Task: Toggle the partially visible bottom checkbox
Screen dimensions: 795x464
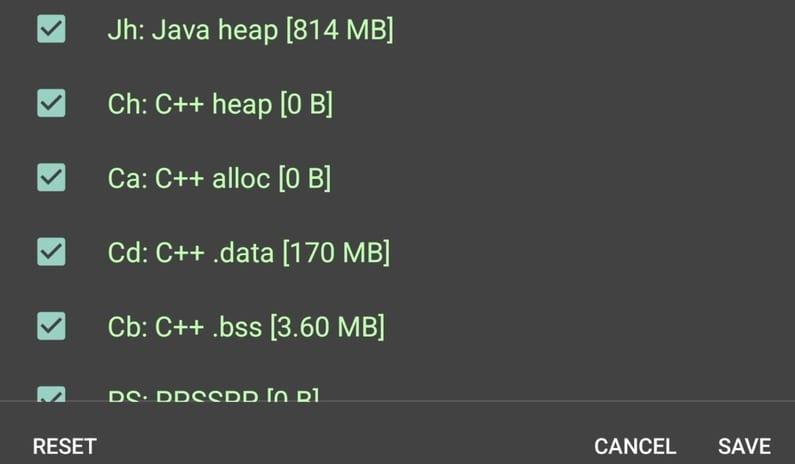Action: [x=51, y=394]
